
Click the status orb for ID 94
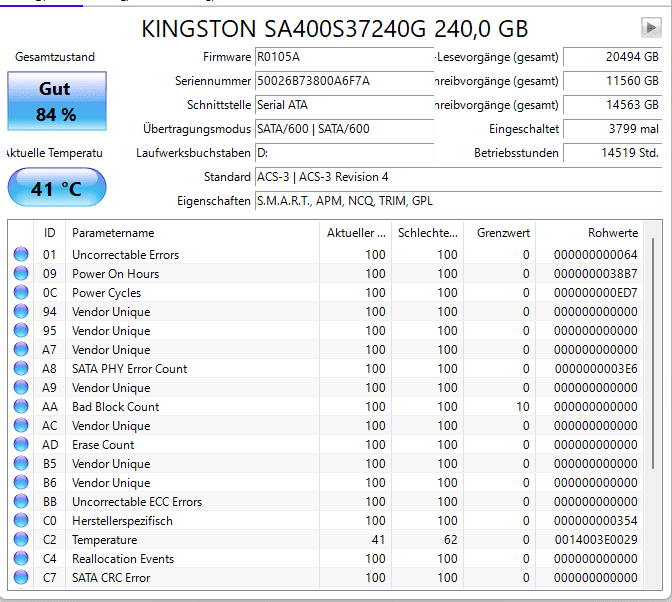[21, 311]
